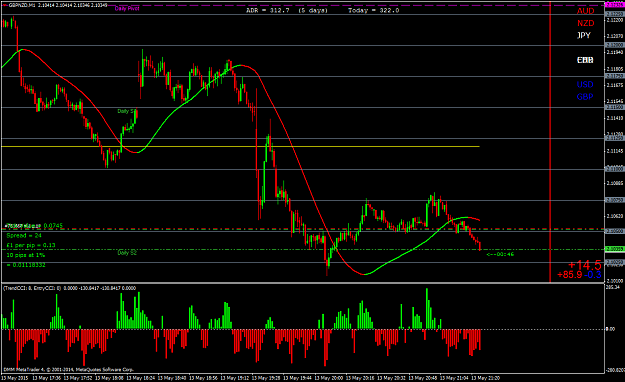This screenshot has height=382, width=625.
Task: Click the = 0.01118332 value
Action: pos(26,265)
